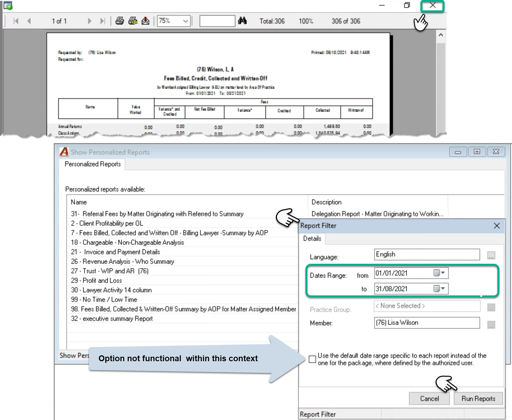The width and height of the screenshot is (512, 420).
Task: Click the search text field in viewer toolbar
Action: coord(217,21)
